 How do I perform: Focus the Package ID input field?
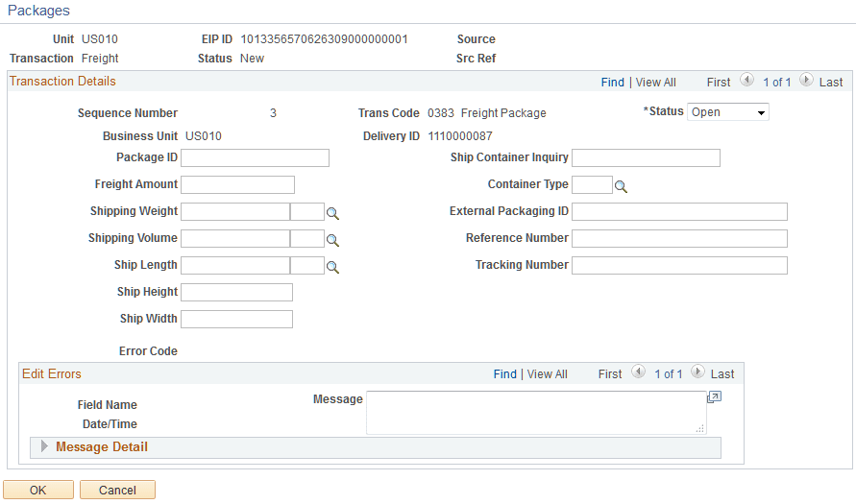pos(255,158)
